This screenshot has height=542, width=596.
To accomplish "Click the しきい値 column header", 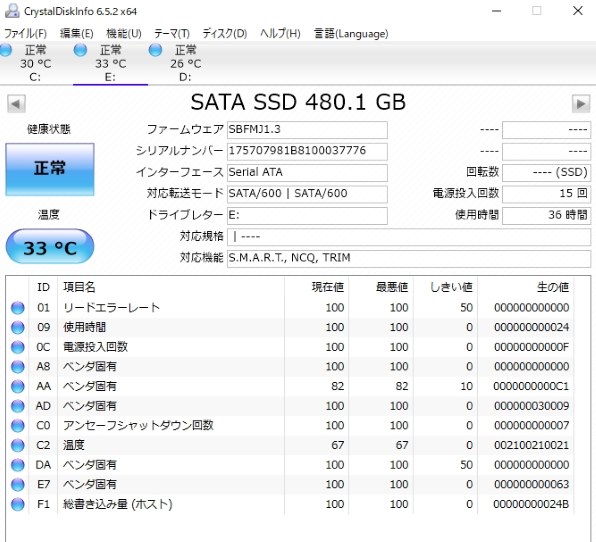I will coord(445,287).
